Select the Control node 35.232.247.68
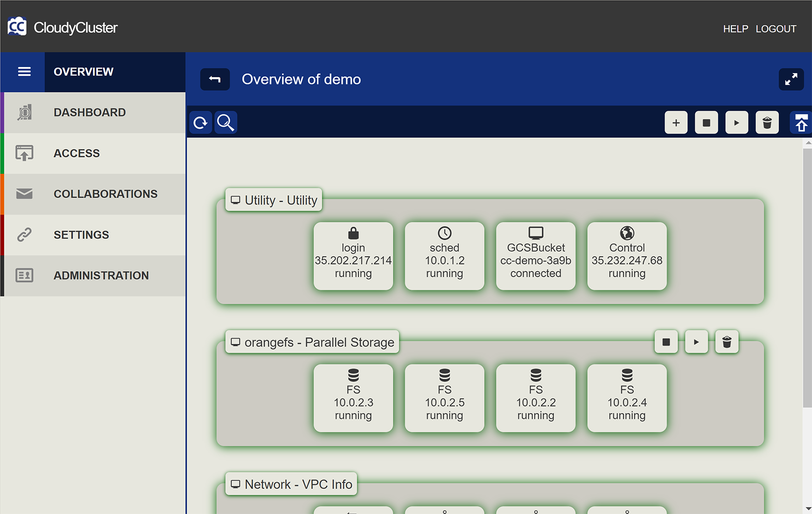The width and height of the screenshot is (812, 514). tap(627, 256)
